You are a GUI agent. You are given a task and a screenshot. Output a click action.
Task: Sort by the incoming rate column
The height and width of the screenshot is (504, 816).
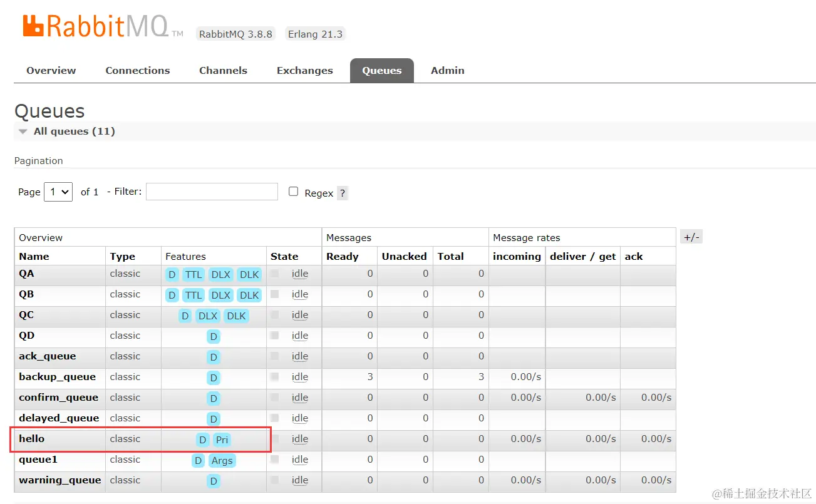click(x=517, y=256)
